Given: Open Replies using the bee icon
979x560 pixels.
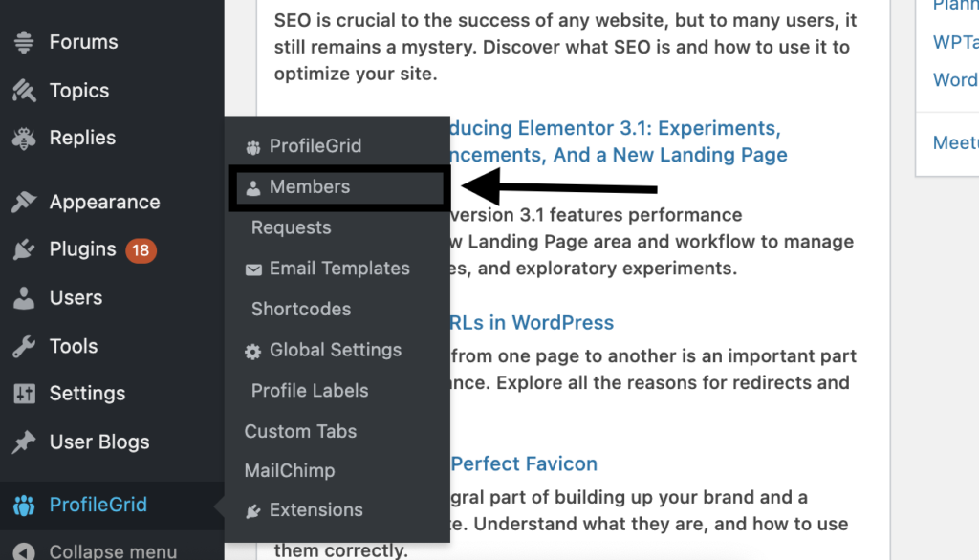Looking at the screenshot, I should 26,138.
